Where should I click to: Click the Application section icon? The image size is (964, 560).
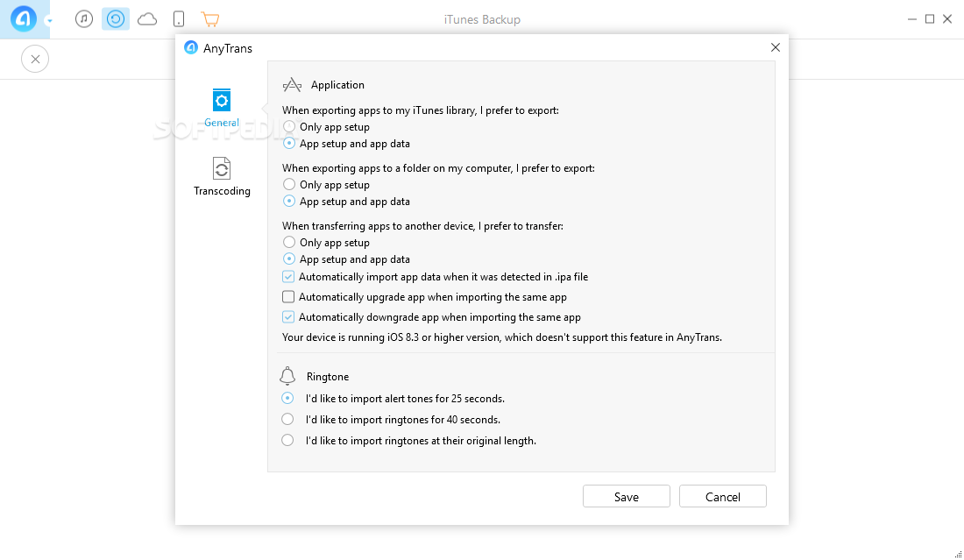coord(292,85)
